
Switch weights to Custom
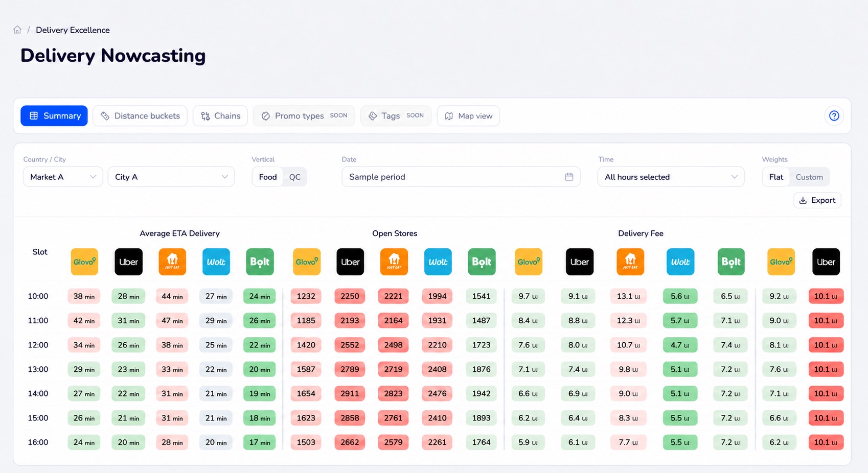809,177
